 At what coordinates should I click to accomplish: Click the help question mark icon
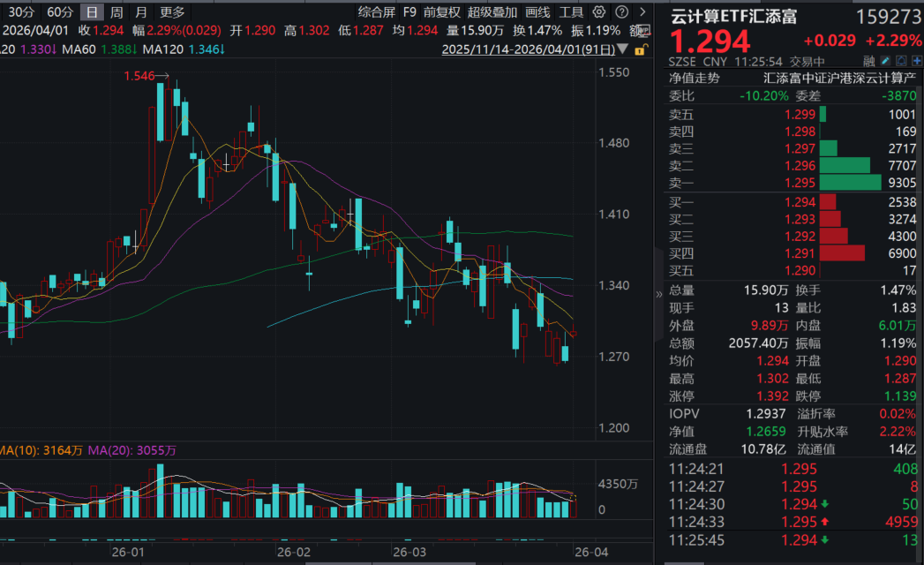[621, 12]
